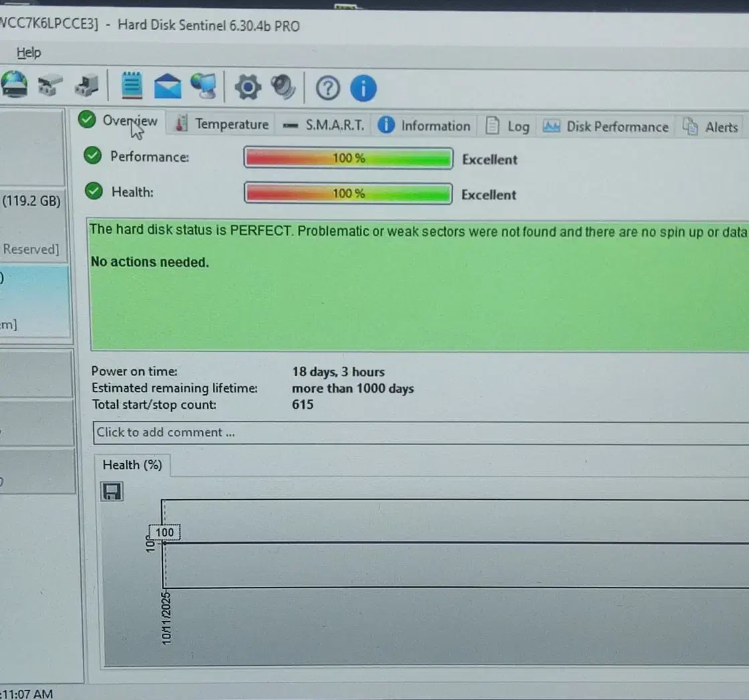Click 'more than 1000 days' value
The width and height of the screenshot is (749, 700).
(x=353, y=389)
